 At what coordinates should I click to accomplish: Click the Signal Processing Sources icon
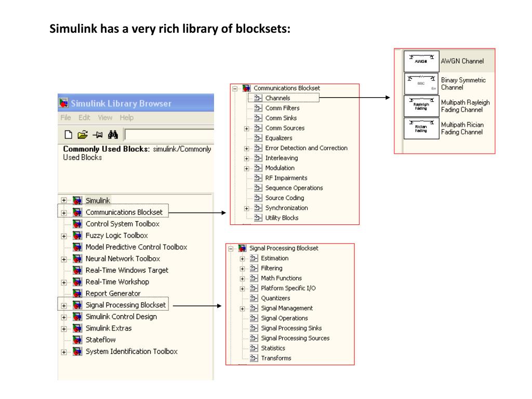[254, 338]
